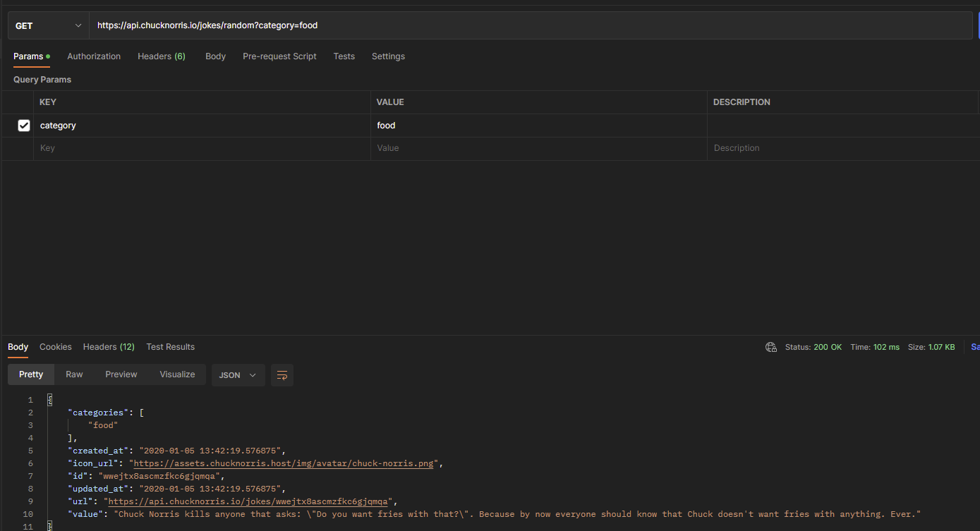Screen dimensions: 980x531
Task: Open the request Settings tab
Action: pyautogui.click(x=388, y=56)
